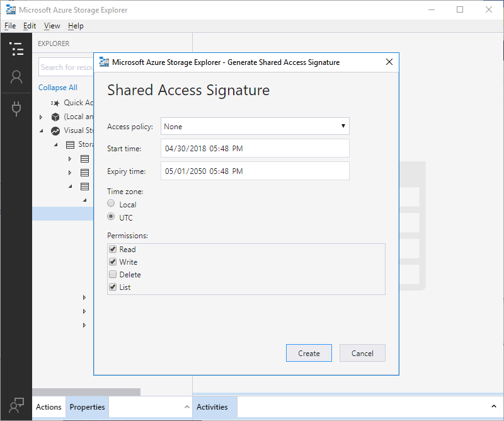Enable the Delete permission checkbox
Screen dimensions: 504x421
[x=113, y=274]
